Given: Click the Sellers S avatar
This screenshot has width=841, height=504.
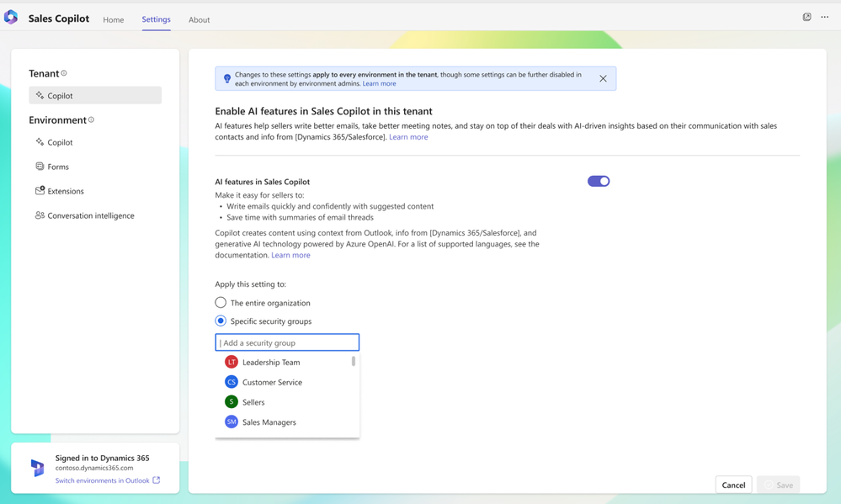Looking at the screenshot, I should 232,401.
